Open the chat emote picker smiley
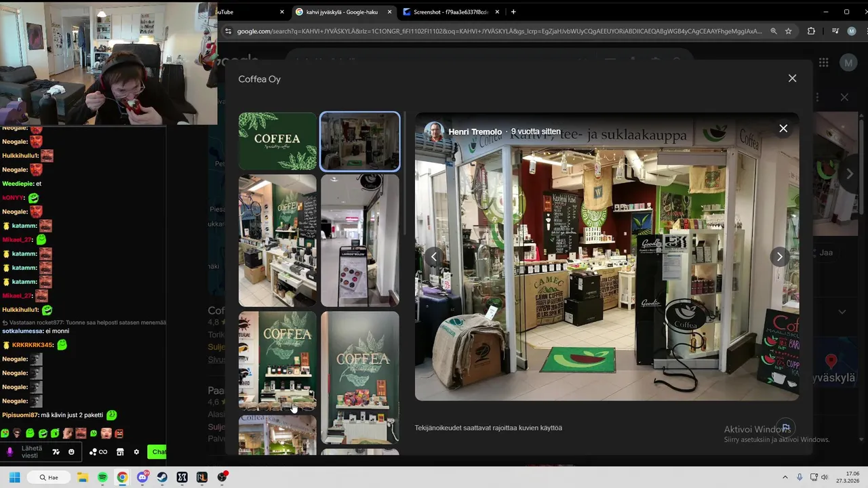The width and height of the screenshot is (868, 488). click(x=71, y=452)
